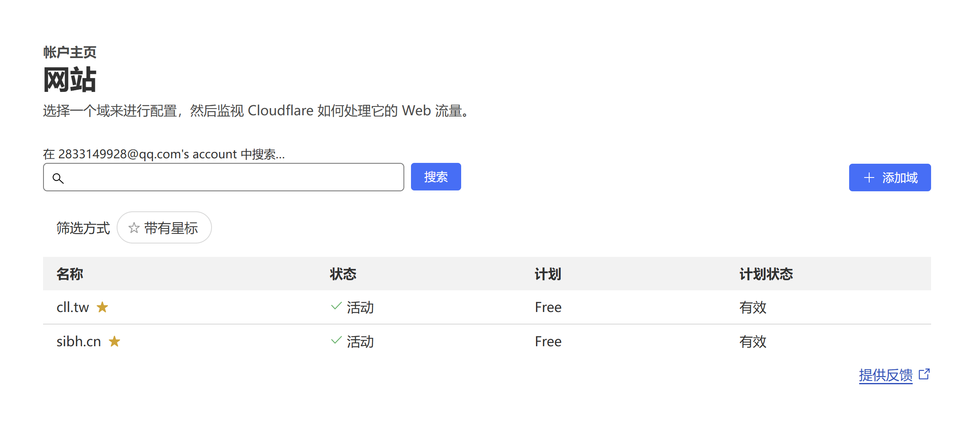Open the 提供反馈 feedback link

tap(886, 375)
